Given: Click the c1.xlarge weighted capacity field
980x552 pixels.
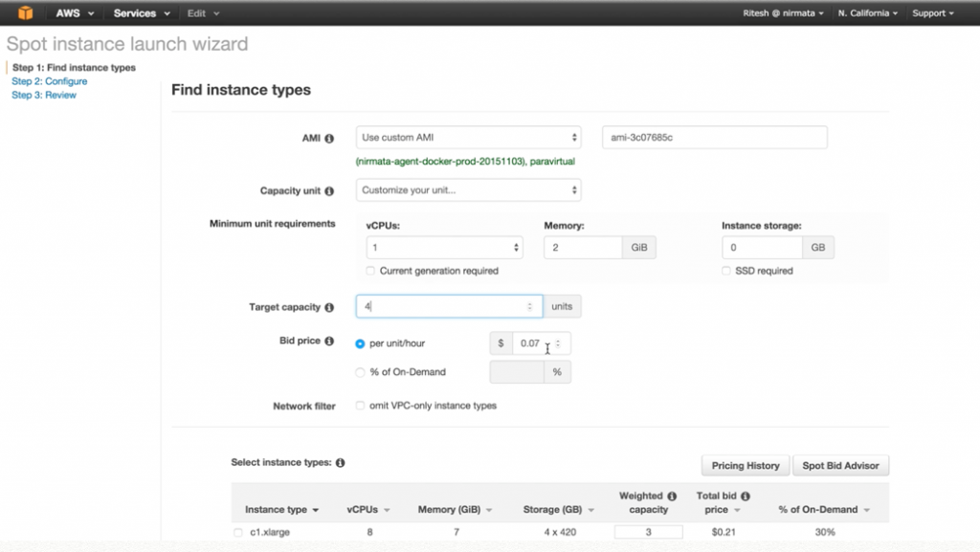Looking at the screenshot, I should coord(648,533).
